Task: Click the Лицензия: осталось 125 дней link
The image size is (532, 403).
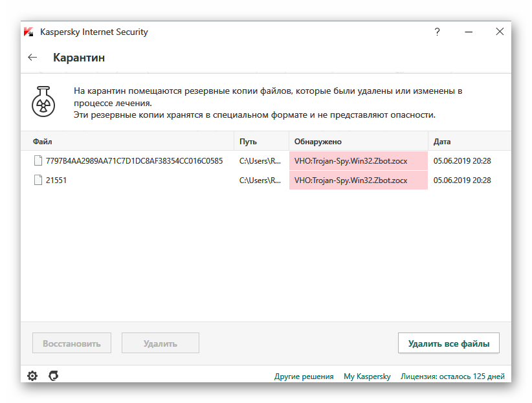Action: (x=452, y=376)
